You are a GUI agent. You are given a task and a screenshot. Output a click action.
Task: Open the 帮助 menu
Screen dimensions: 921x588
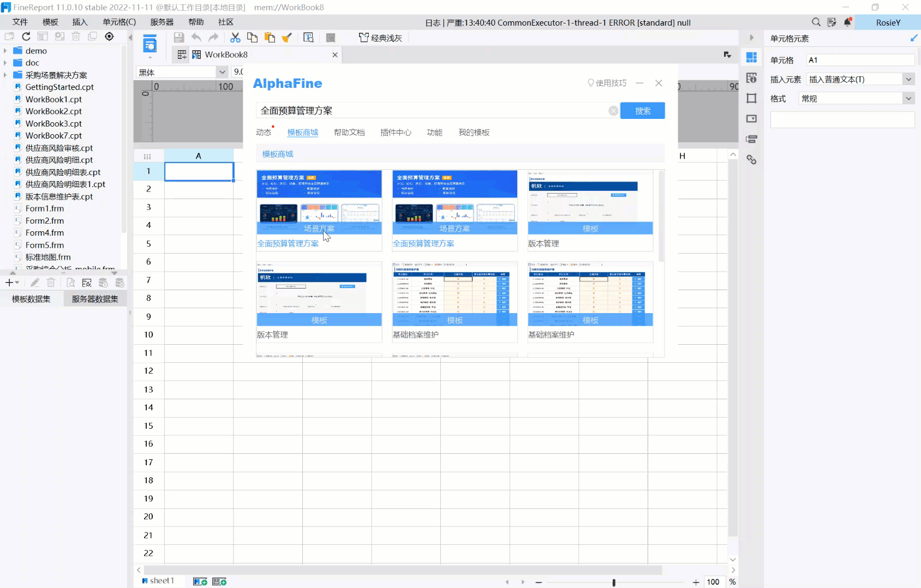tap(196, 22)
